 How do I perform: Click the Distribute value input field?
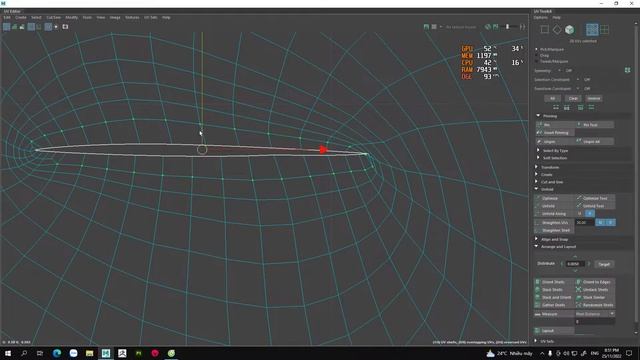point(575,264)
